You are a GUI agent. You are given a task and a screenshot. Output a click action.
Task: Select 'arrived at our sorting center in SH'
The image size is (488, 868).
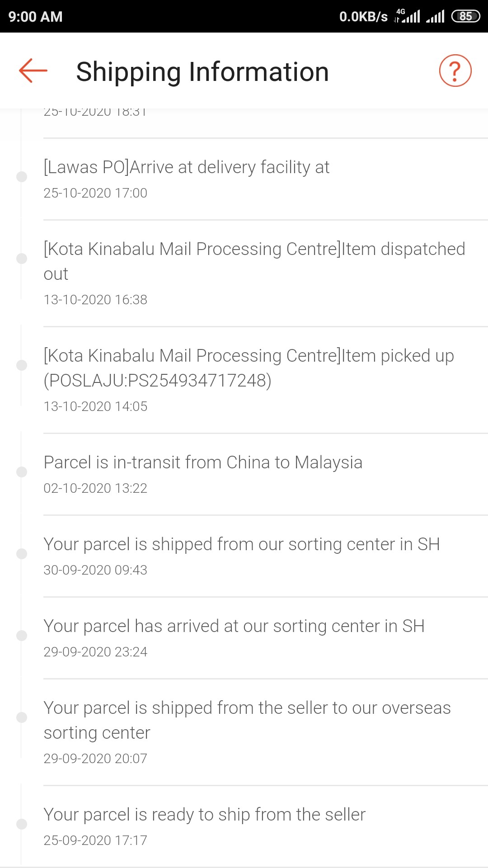click(234, 626)
